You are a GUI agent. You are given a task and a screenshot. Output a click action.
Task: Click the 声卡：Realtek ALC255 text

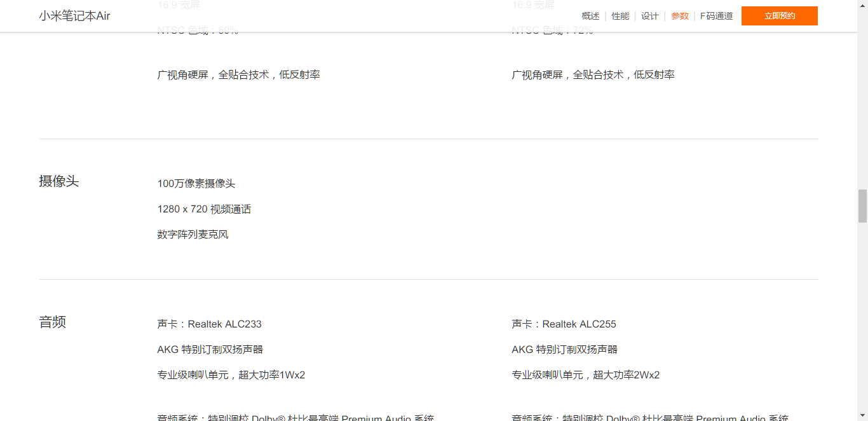tap(564, 324)
